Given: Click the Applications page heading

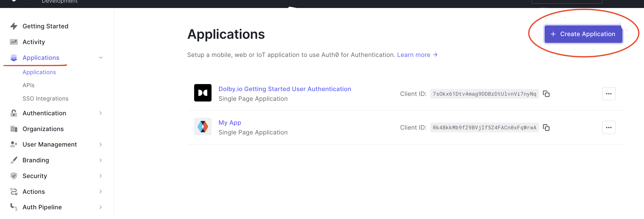Looking at the screenshot, I should [226, 34].
